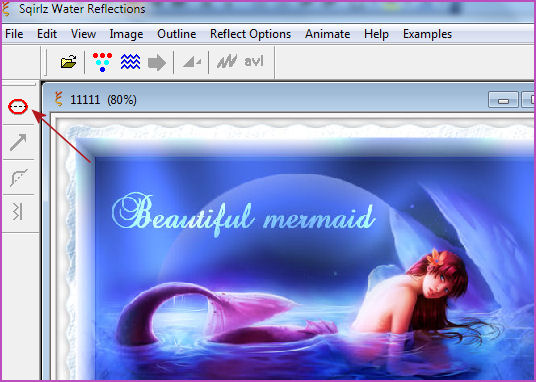Open the File menu

pos(14,34)
